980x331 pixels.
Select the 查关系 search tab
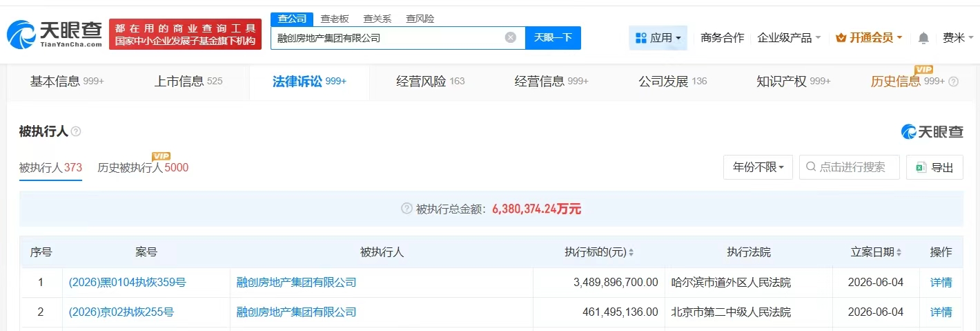[377, 19]
